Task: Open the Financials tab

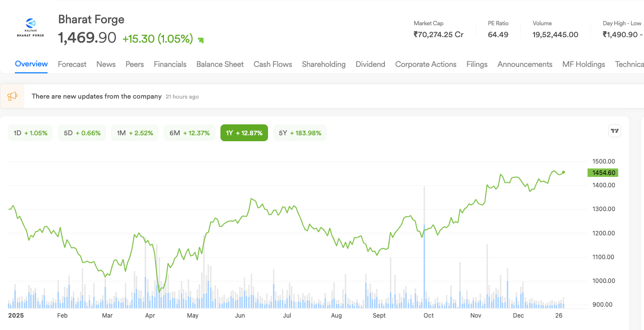Action: pos(170,64)
